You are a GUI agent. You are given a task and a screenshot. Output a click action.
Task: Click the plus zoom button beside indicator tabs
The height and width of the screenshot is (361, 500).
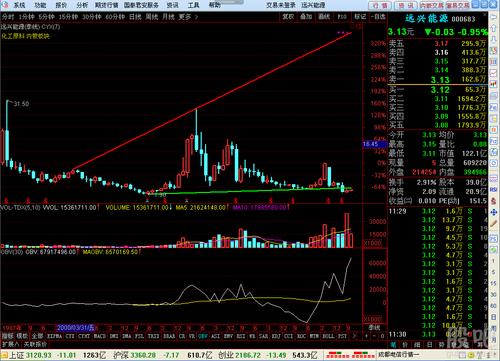[366, 336]
